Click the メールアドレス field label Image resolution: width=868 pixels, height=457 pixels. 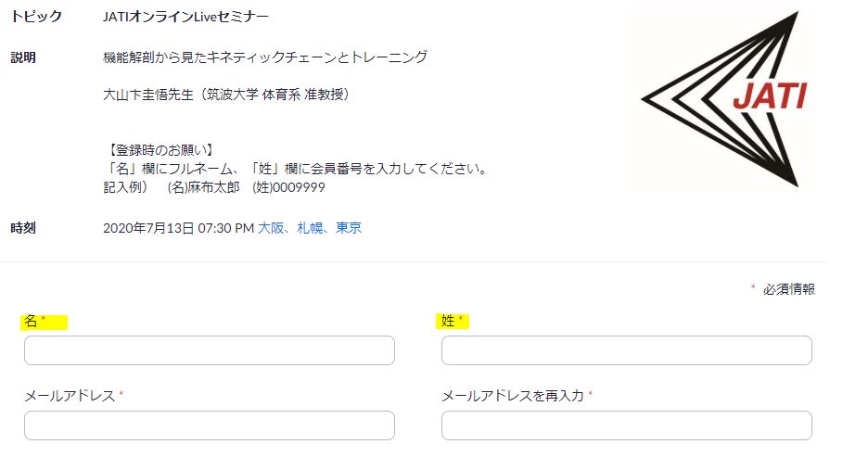click(x=70, y=396)
